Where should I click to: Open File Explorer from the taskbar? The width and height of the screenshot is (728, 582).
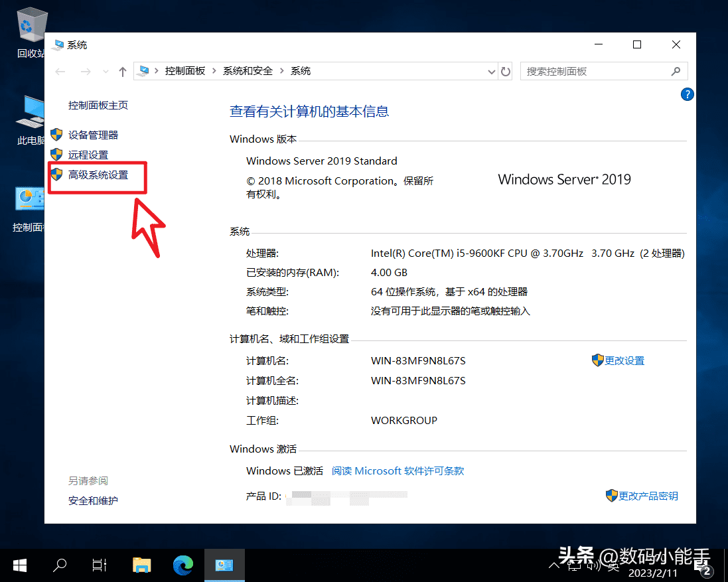point(142,565)
